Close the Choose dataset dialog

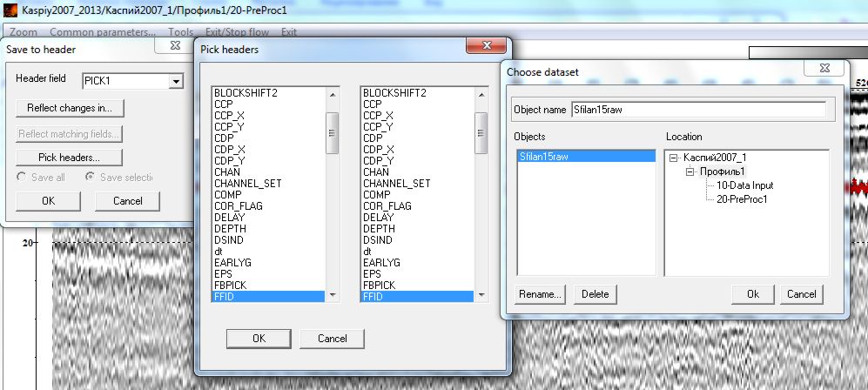click(x=824, y=68)
